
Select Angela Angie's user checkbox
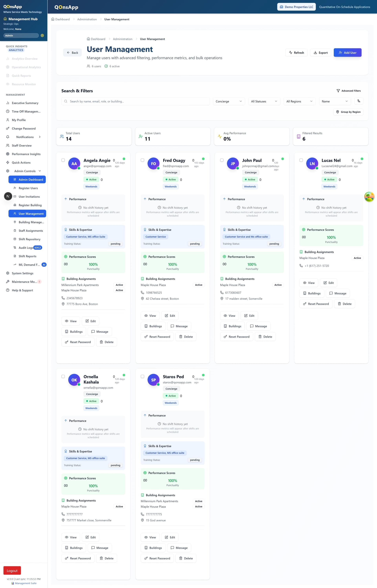coord(63,160)
